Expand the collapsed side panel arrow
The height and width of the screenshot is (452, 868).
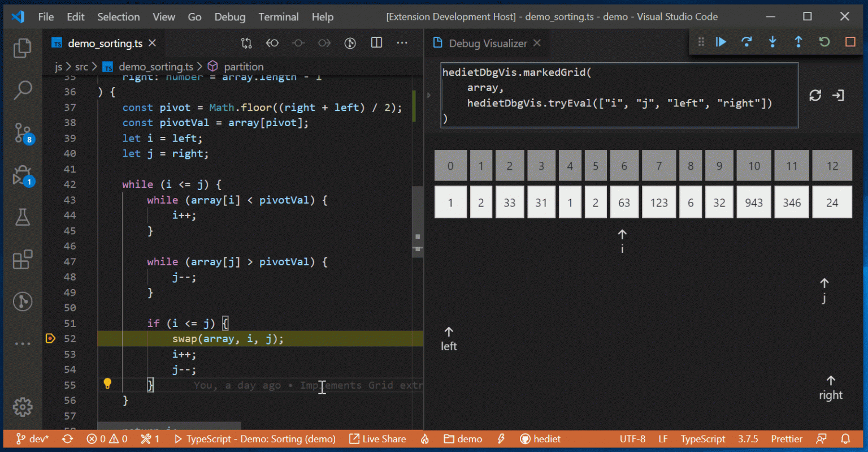(429, 95)
